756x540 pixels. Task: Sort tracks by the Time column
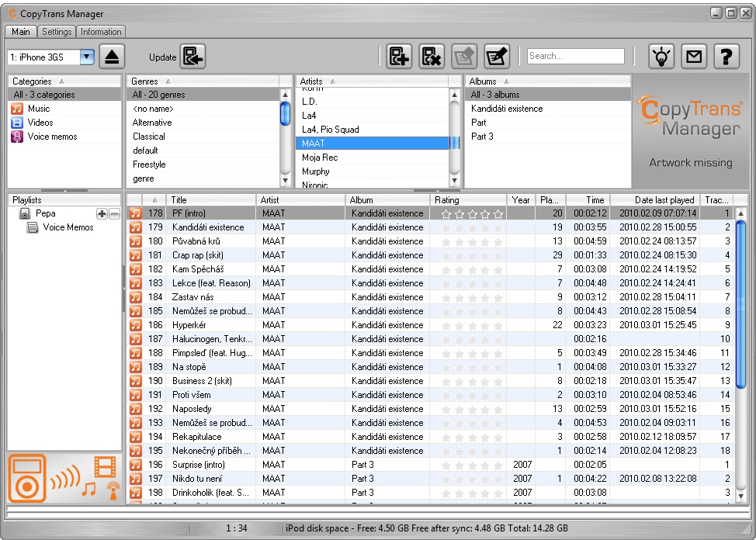(588, 199)
